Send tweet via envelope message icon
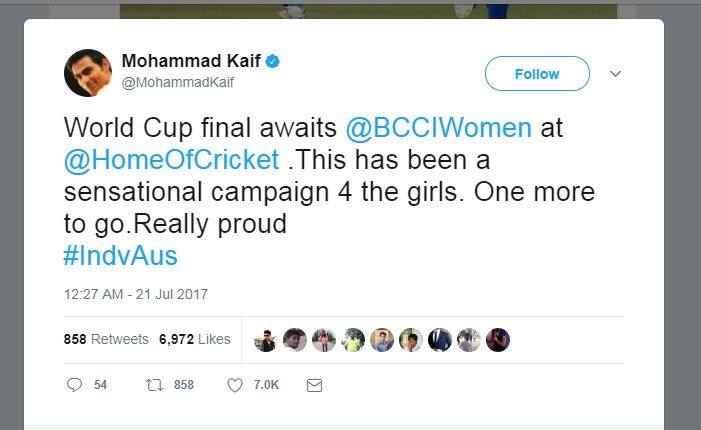This screenshot has width=701, height=430. point(314,385)
